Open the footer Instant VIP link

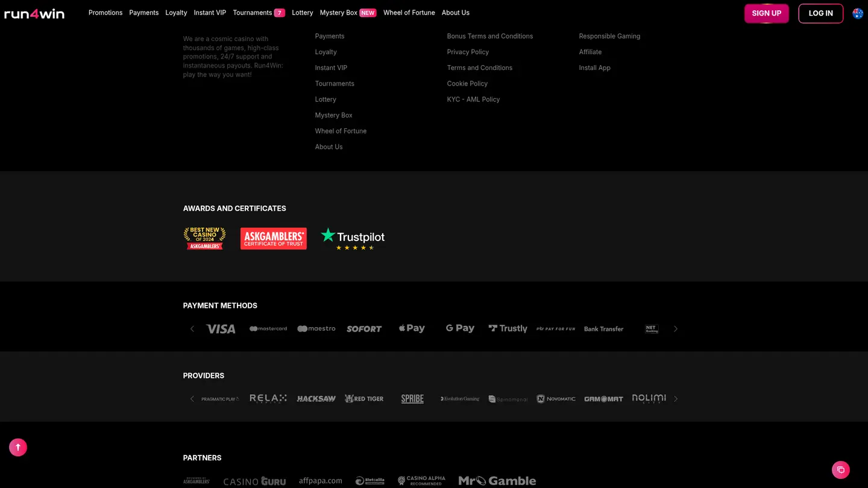pyautogui.click(x=331, y=68)
